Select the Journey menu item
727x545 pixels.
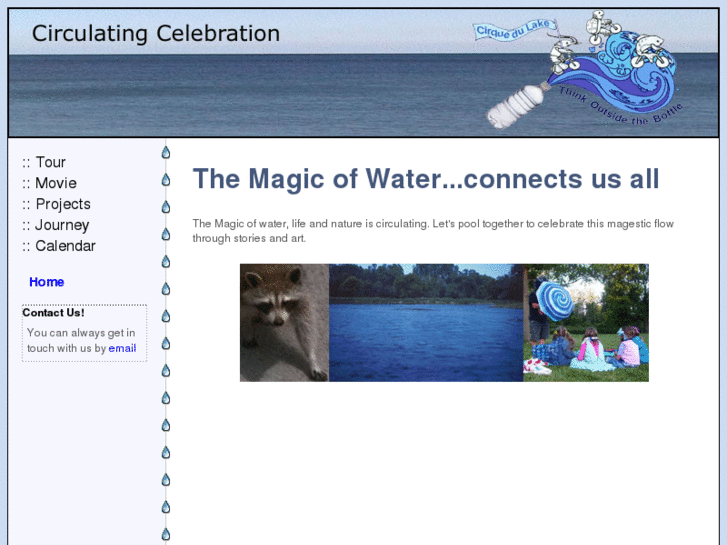[62, 225]
